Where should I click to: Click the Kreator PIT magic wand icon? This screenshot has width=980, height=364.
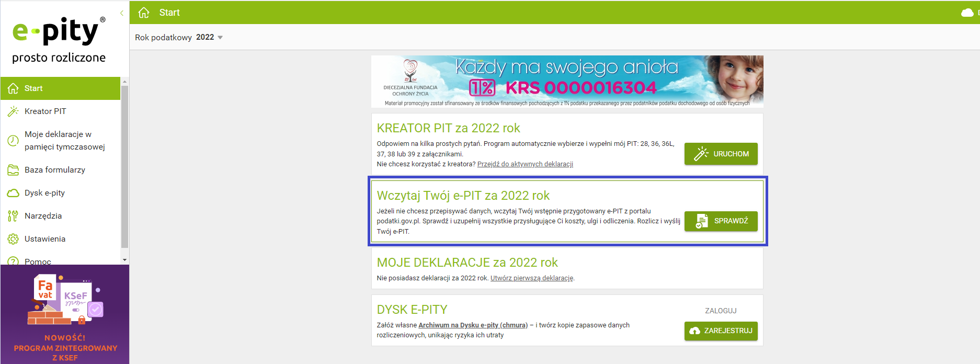(x=13, y=111)
